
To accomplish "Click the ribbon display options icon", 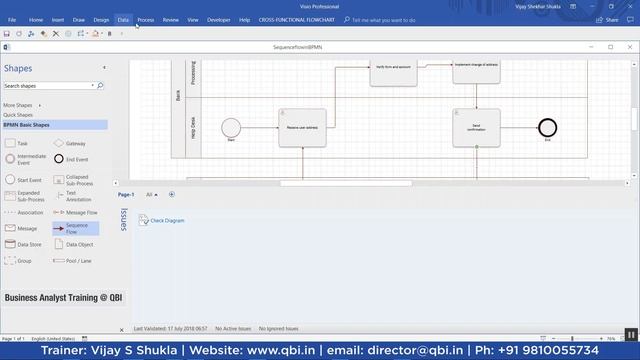I will coord(573,7).
